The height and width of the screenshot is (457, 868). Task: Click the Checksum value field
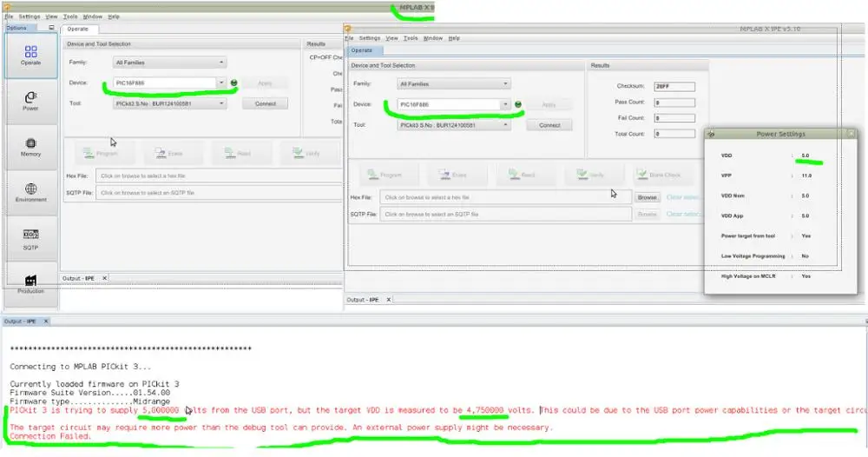pyautogui.click(x=674, y=86)
